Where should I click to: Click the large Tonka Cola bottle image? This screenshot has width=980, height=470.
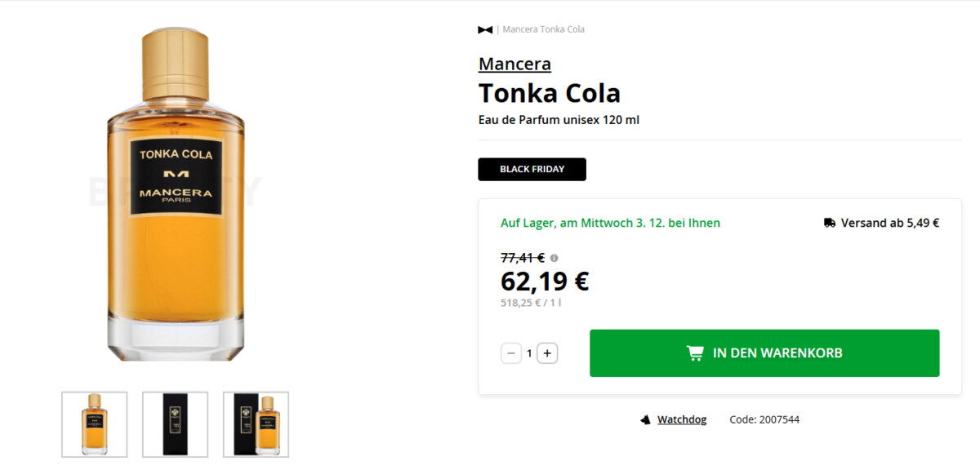[176, 196]
